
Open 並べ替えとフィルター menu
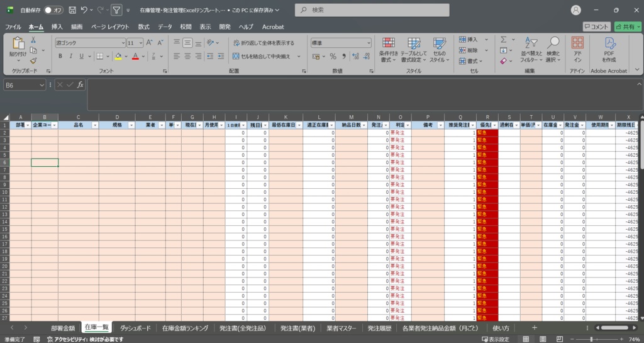[531, 50]
